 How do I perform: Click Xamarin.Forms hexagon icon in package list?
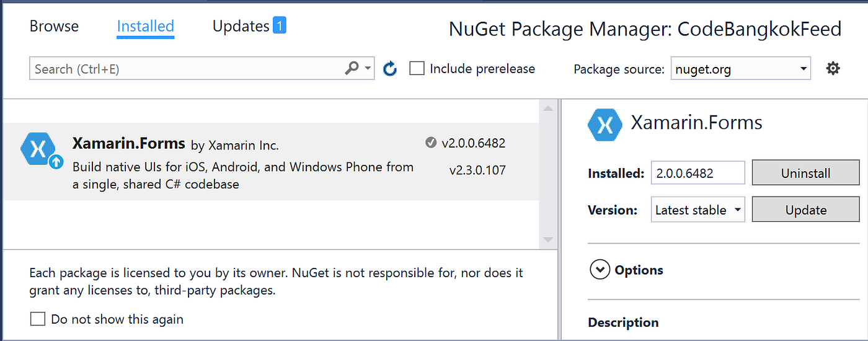pos(38,149)
